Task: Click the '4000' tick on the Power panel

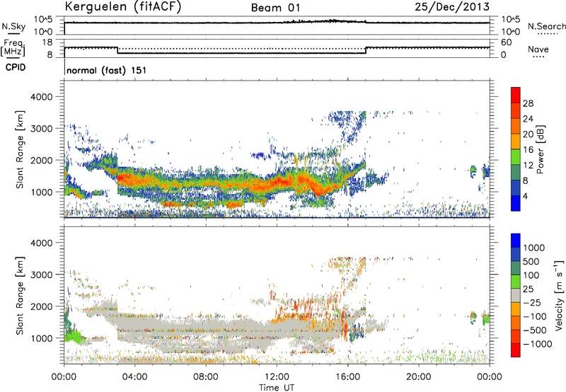Action: (x=42, y=97)
